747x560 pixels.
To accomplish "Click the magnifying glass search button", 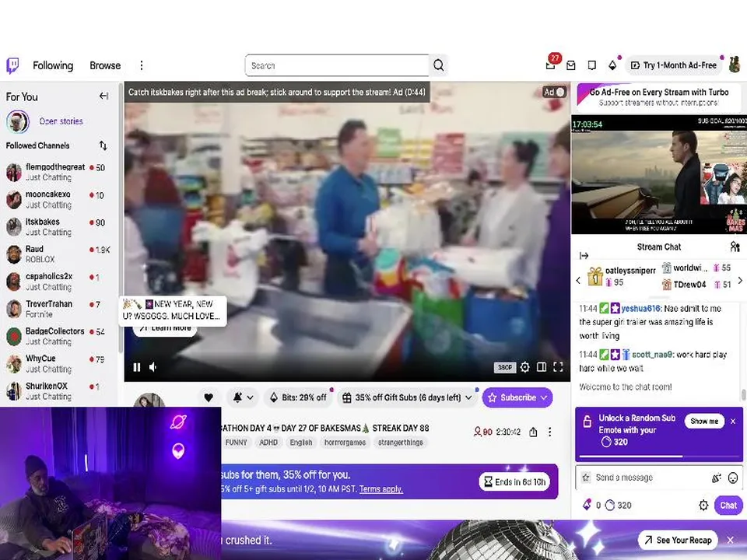I will [x=438, y=65].
